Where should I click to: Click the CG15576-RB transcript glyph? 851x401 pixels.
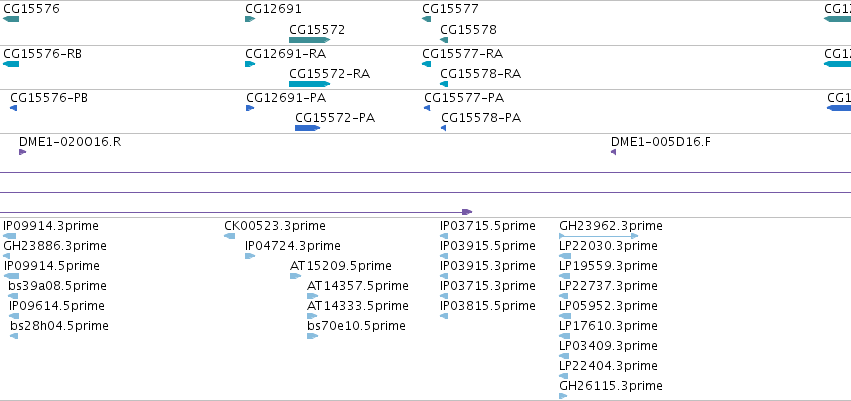click(x=11, y=64)
